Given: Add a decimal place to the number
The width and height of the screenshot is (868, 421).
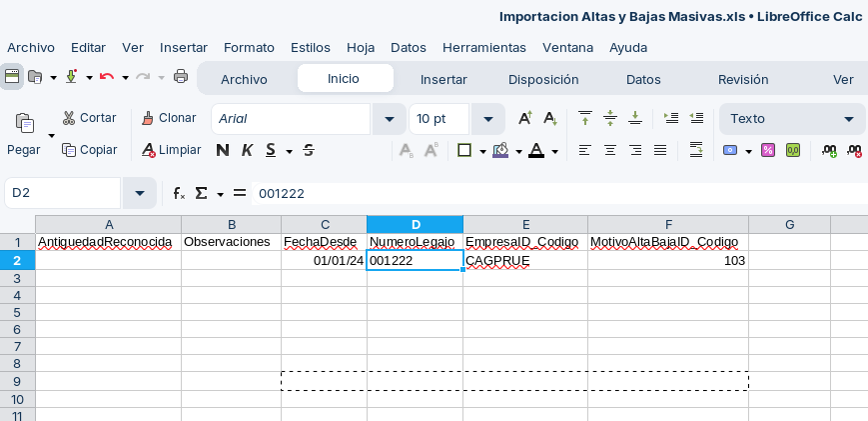Looking at the screenshot, I should tap(829, 151).
